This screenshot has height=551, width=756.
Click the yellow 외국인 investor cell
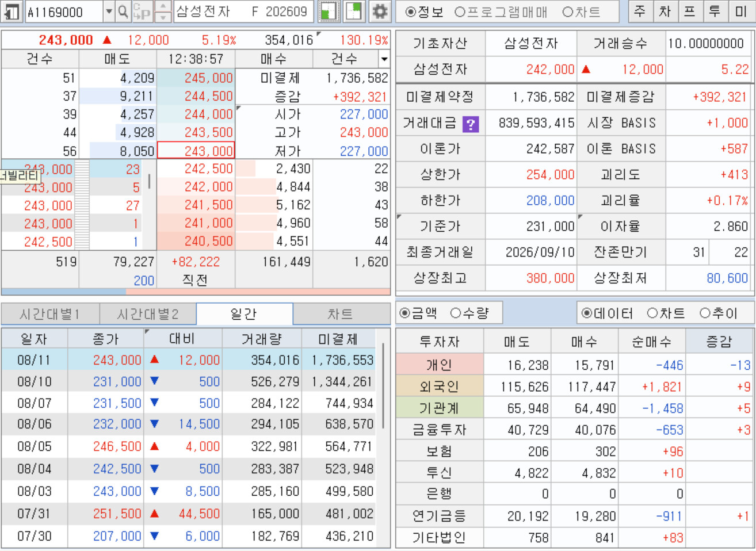[440, 387]
